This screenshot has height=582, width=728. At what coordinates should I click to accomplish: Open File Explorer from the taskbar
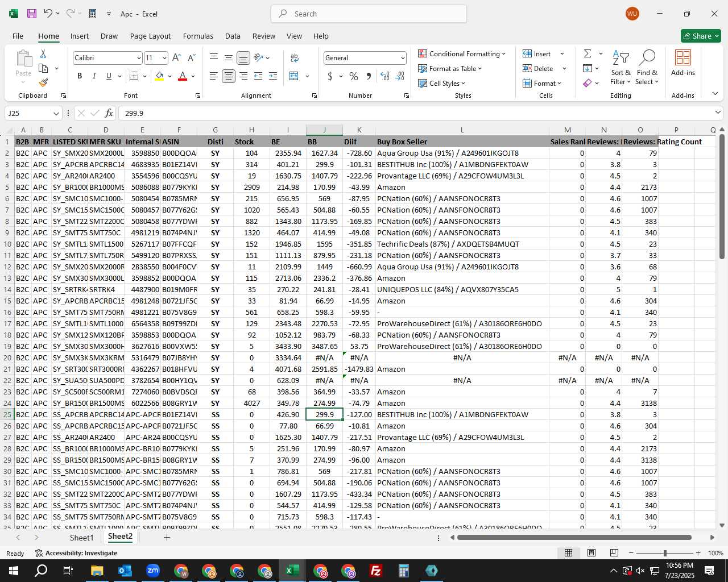click(x=97, y=571)
